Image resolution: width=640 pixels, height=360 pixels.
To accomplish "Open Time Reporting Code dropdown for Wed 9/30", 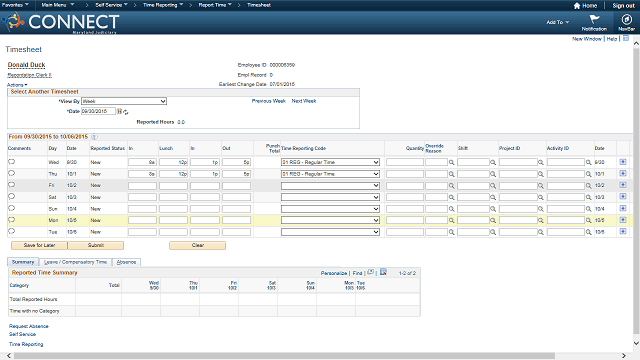I will (x=330, y=162).
